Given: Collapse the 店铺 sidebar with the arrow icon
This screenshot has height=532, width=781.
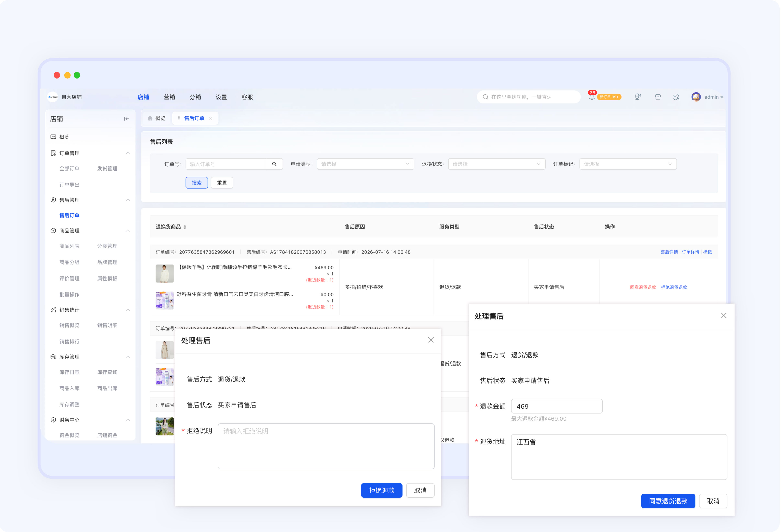Looking at the screenshot, I should [126, 118].
